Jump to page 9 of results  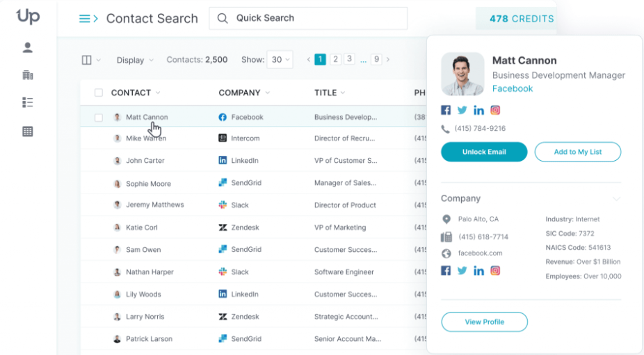[376, 59]
